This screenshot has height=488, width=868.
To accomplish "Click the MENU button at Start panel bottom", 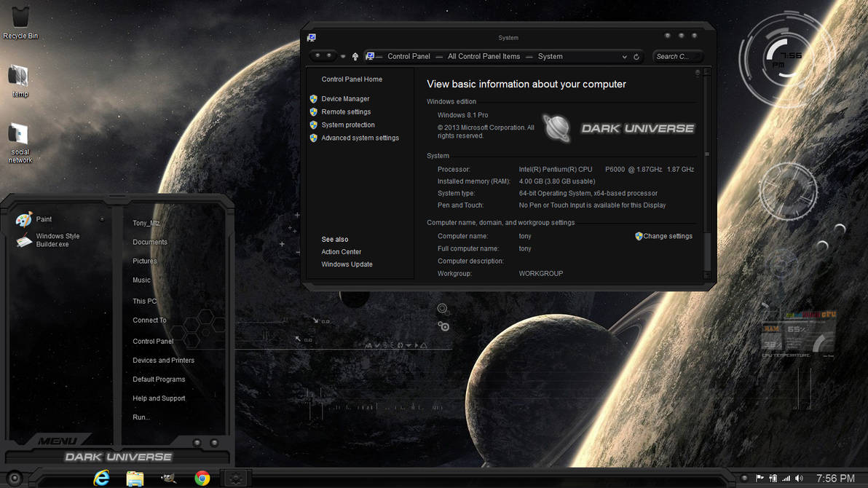I will (58, 440).
